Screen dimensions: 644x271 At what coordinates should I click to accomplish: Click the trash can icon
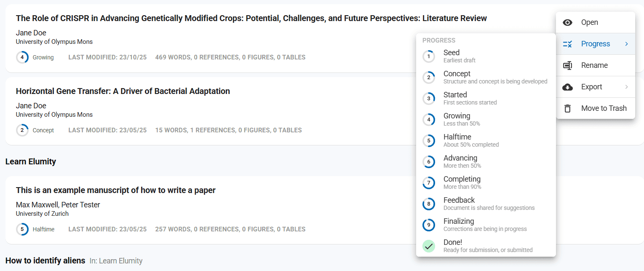[567, 109]
